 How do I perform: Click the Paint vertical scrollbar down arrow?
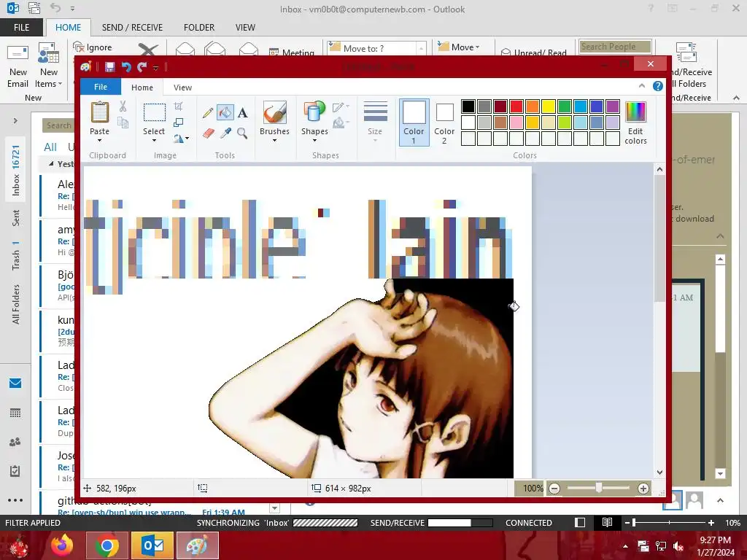tap(659, 472)
